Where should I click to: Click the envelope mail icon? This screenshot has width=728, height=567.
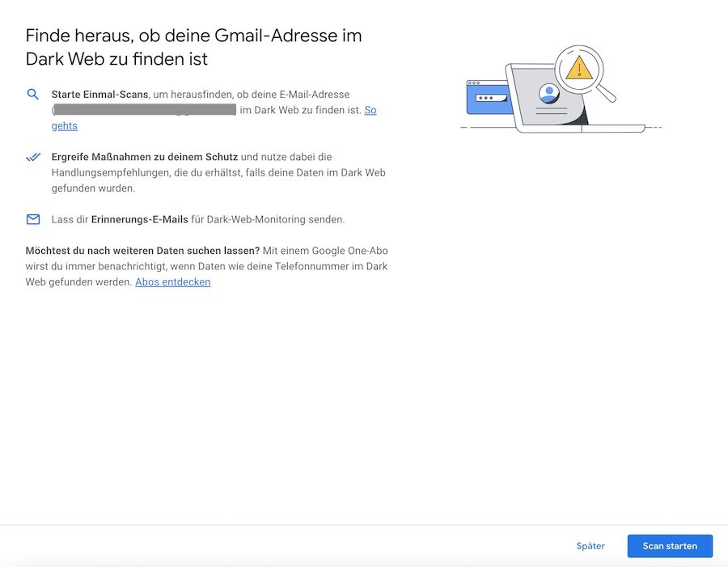tap(33, 219)
